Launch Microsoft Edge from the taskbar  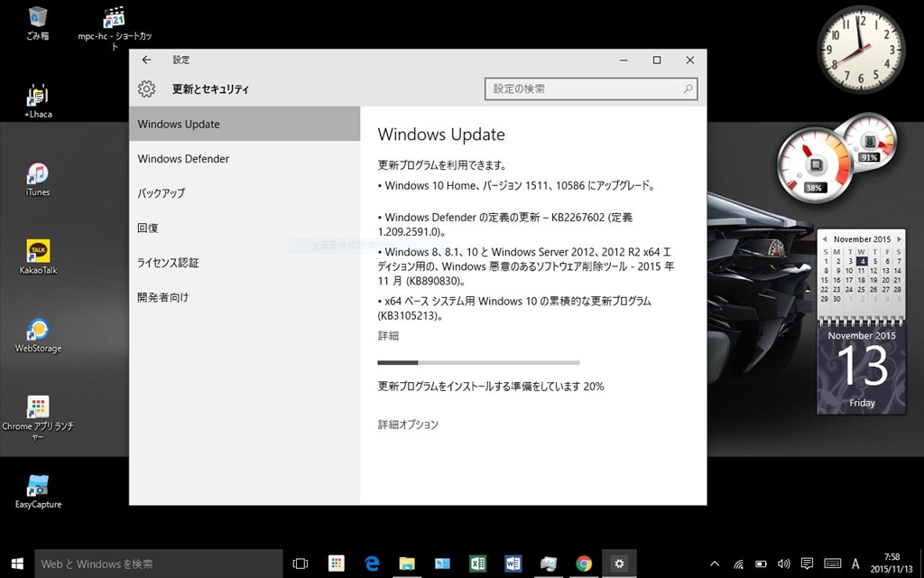coord(371,564)
